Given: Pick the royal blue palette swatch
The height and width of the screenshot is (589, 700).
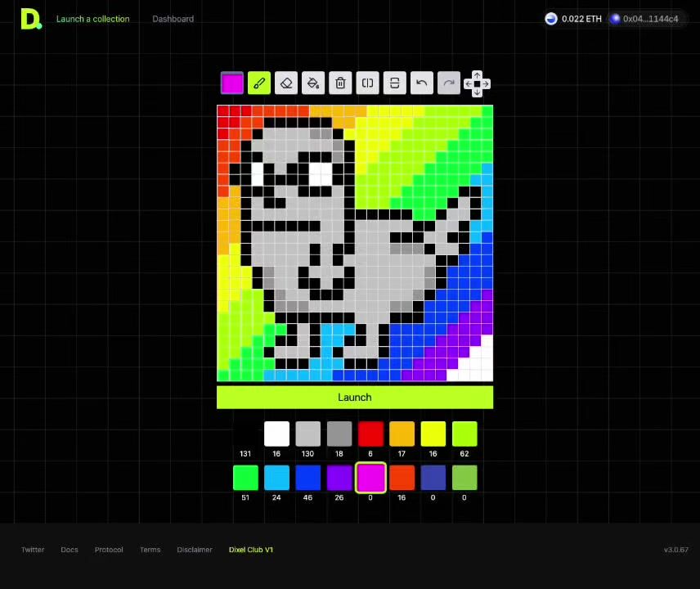Looking at the screenshot, I should point(308,478).
